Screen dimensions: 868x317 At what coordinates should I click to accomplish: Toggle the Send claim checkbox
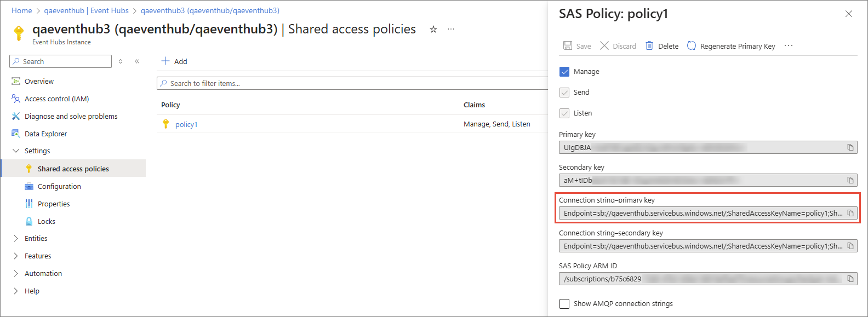pos(564,93)
